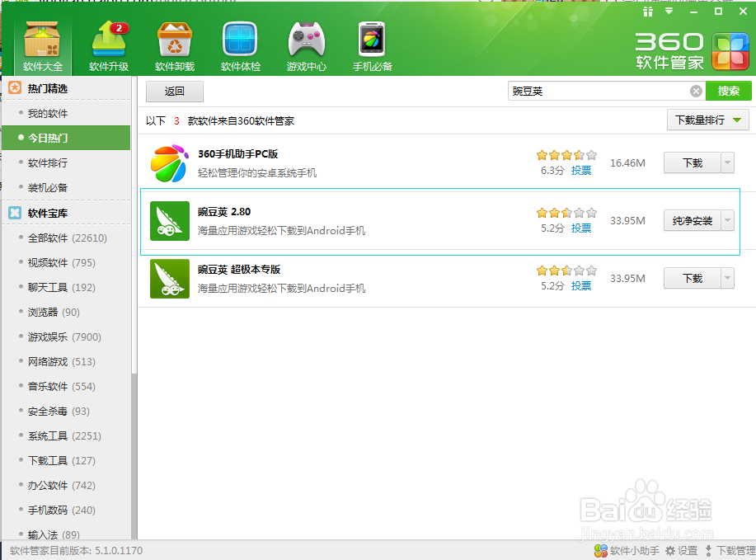Click the green 搜索 search button
This screenshot has width=756, height=560.
pyautogui.click(x=728, y=91)
